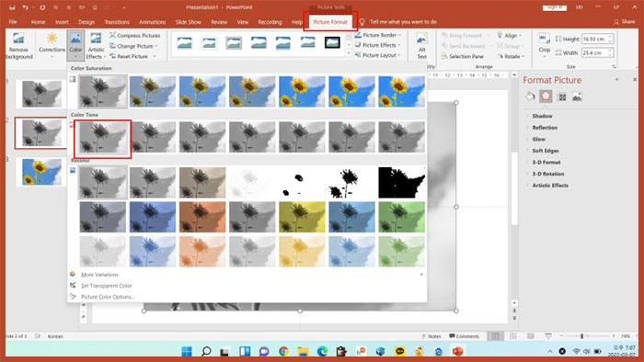This screenshot has width=644, height=362.
Task: Switch to the Transitions tab
Action: [117, 22]
